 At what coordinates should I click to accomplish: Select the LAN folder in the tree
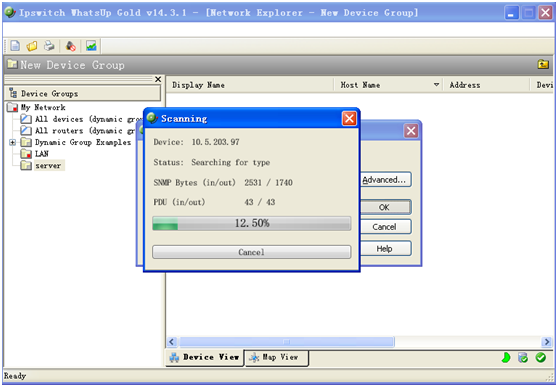click(42, 154)
